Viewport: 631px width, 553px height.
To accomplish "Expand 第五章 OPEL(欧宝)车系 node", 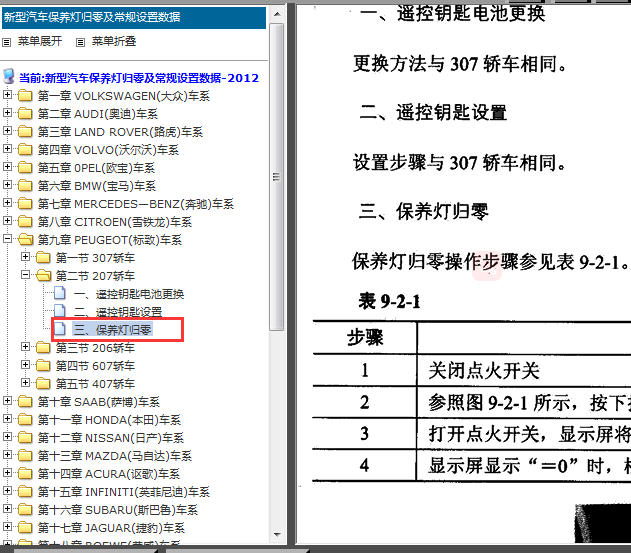I will pos(7,167).
